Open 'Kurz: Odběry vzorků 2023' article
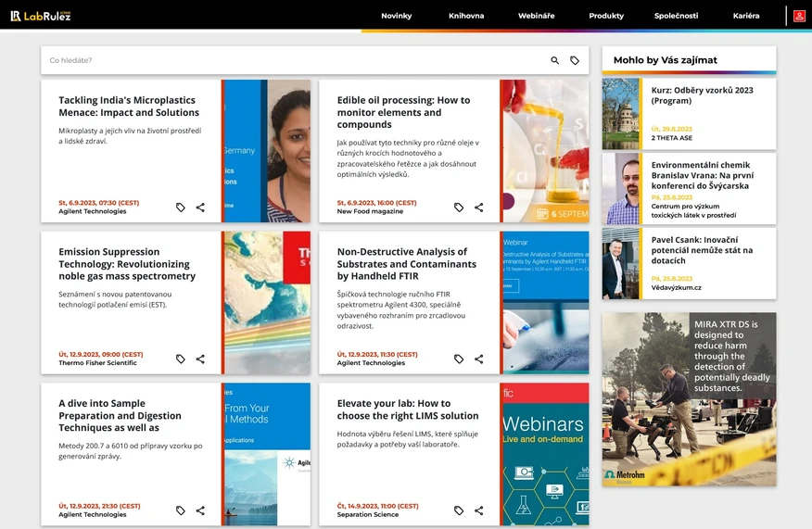812x529 pixels. tap(703, 95)
